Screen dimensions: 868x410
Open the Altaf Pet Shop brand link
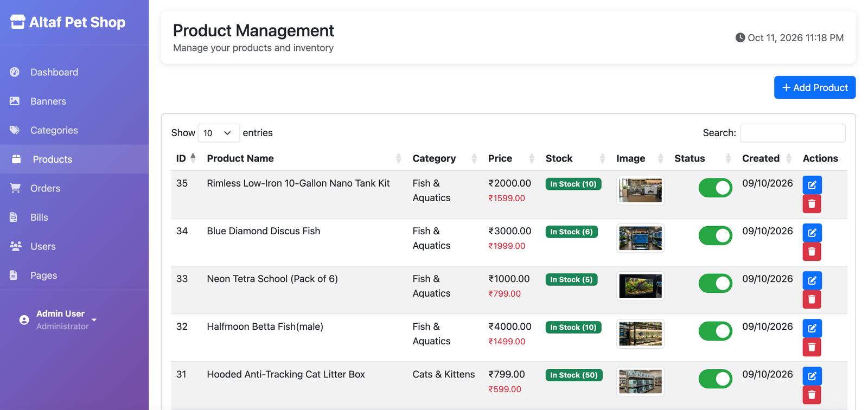(68, 22)
